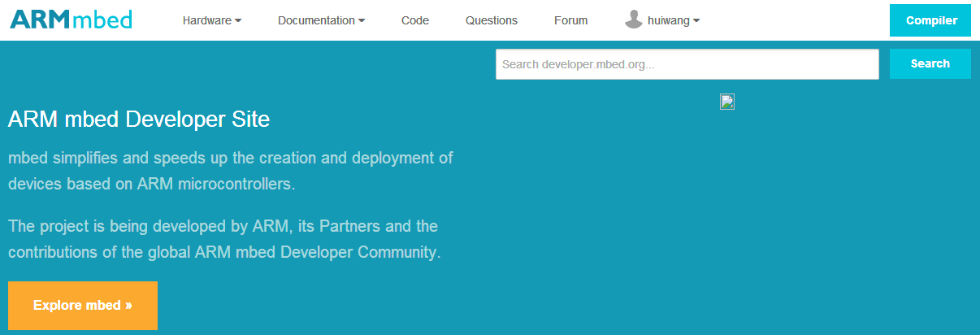The height and width of the screenshot is (335, 980).
Task: Click the ARM mbed Developer Site heading
Action: [x=139, y=120]
